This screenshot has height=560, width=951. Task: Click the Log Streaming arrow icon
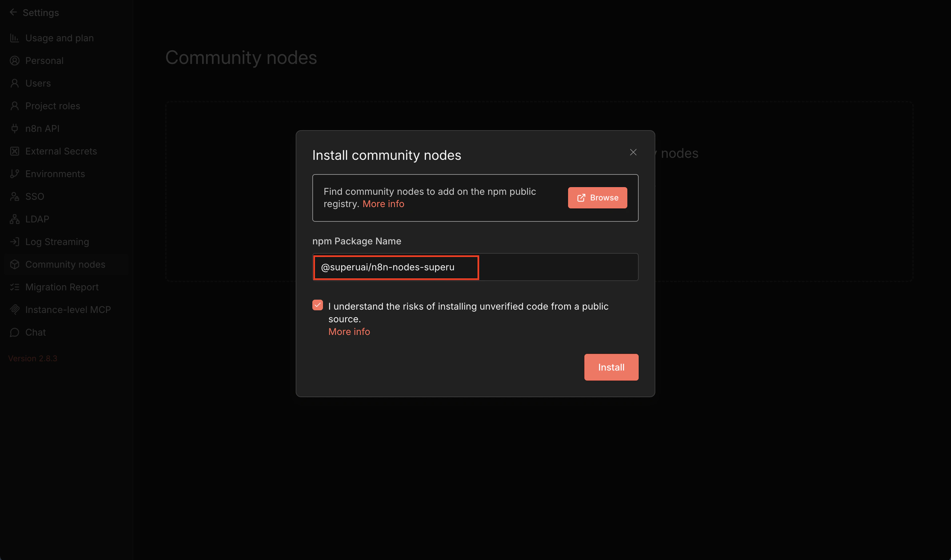point(14,242)
